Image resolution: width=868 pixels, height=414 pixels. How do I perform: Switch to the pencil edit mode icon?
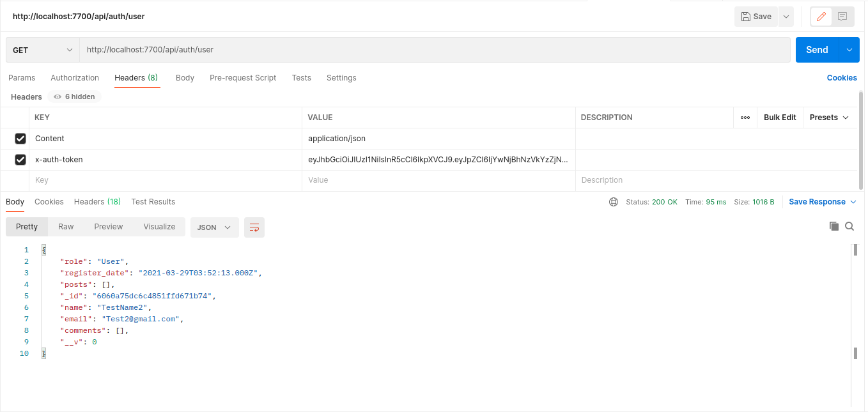821,17
